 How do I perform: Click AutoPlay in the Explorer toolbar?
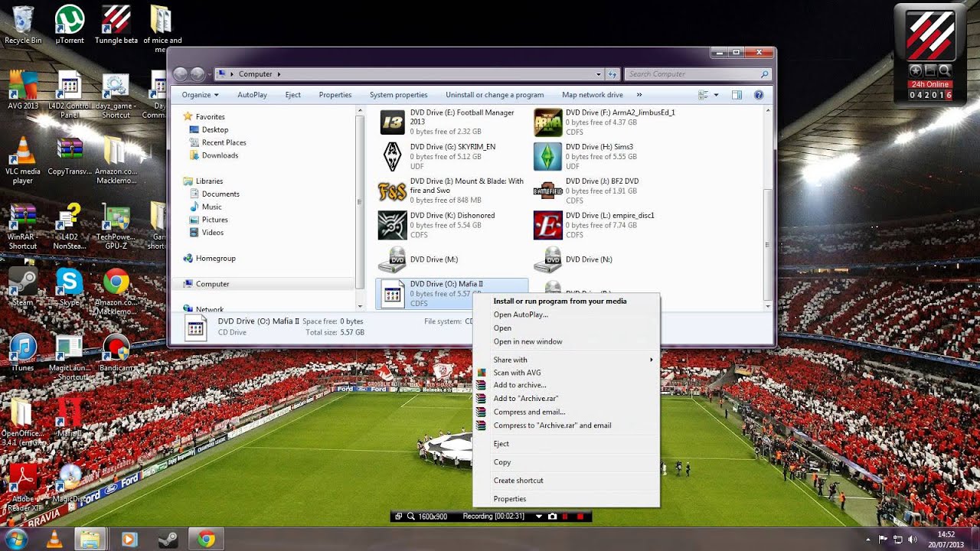[252, 95]
